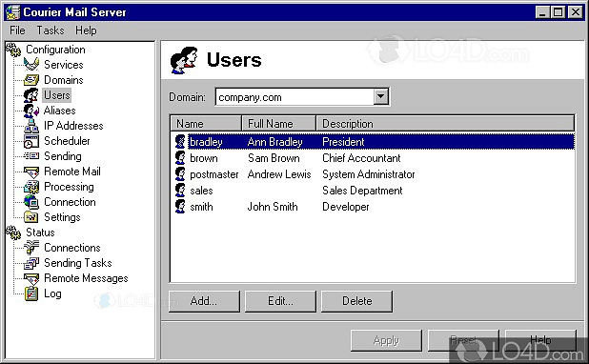The width and height of the screenshot is (589, 364).
Task: Open the Tasks menu
Action: [51, 30]
